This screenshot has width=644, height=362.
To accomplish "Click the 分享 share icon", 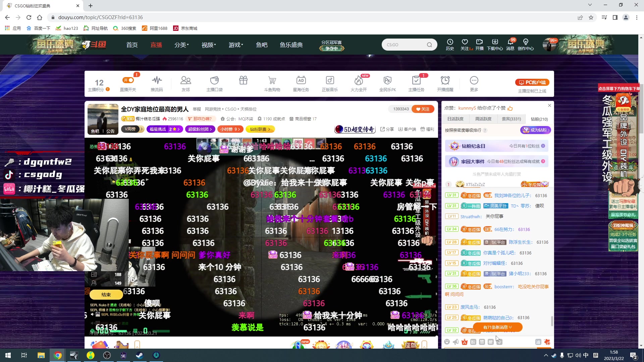I will (x=387, y=129).
